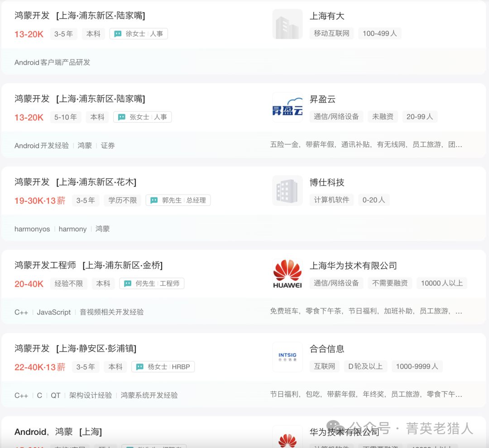Click the 100-499人 company size tag
489x448 pixels.
[379, 33]
